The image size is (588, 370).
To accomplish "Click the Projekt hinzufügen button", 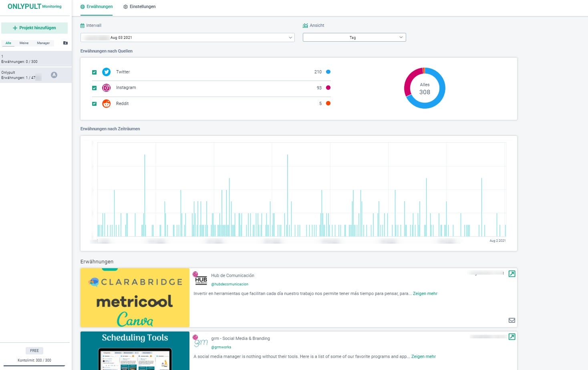I will click(x=34, y=28).
